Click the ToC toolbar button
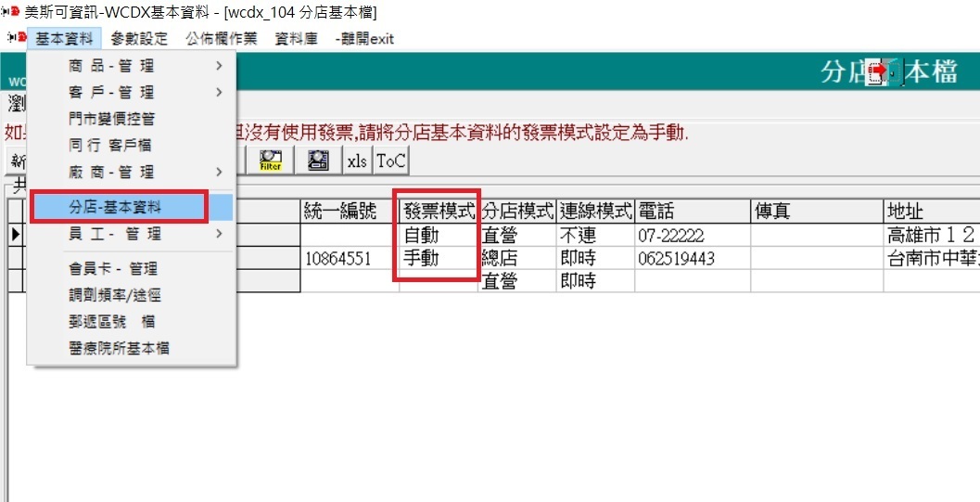The width and height of the screenshot is (980, 502). tap(391, 161)
